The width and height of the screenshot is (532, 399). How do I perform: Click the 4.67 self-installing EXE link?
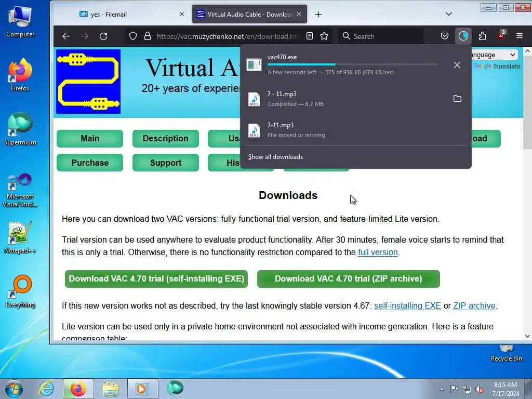(x=407, y=305)
